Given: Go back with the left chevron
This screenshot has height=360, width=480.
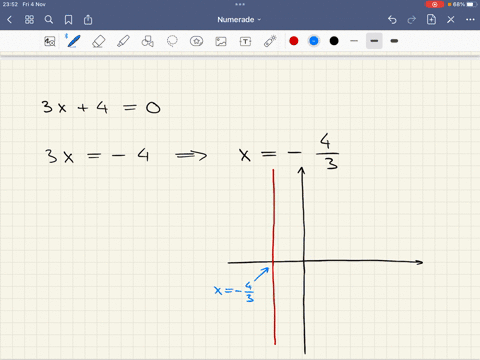Looking at the screenshot, I should pyautogui.click(x=9, y=20).
